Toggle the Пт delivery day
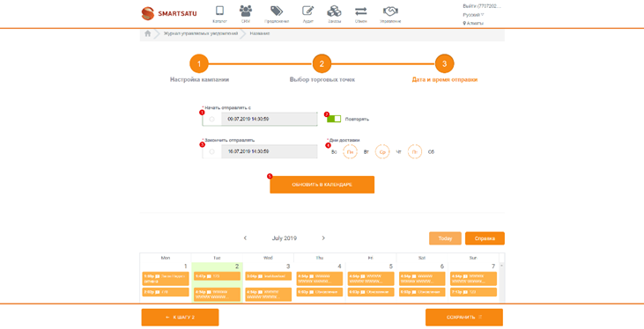 [414, 152]
